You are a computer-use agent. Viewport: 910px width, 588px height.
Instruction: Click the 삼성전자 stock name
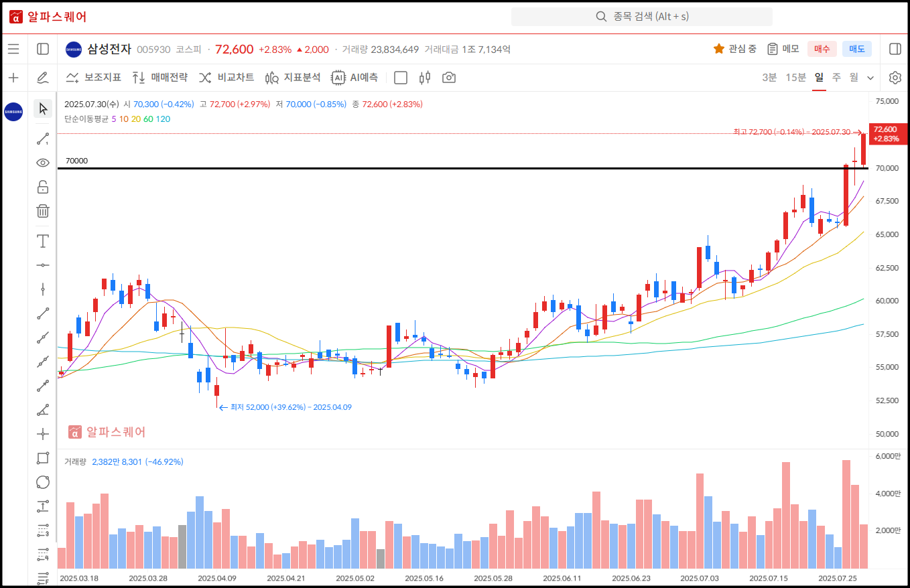point(109,49)
